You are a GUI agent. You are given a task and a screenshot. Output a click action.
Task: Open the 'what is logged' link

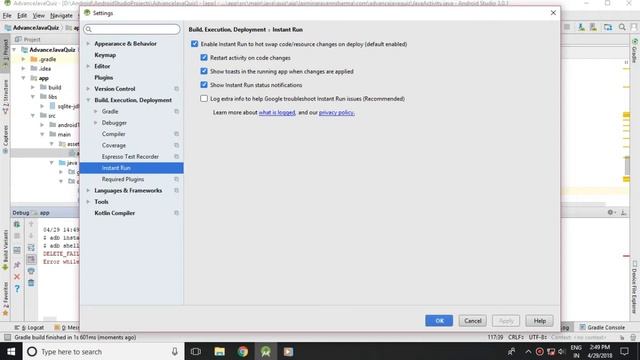[x=277, y=113]
